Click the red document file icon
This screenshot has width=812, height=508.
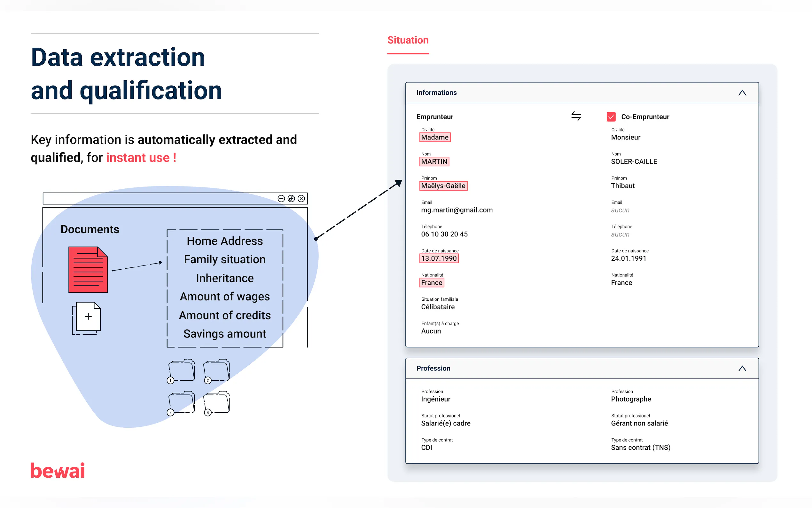[88, 269]
